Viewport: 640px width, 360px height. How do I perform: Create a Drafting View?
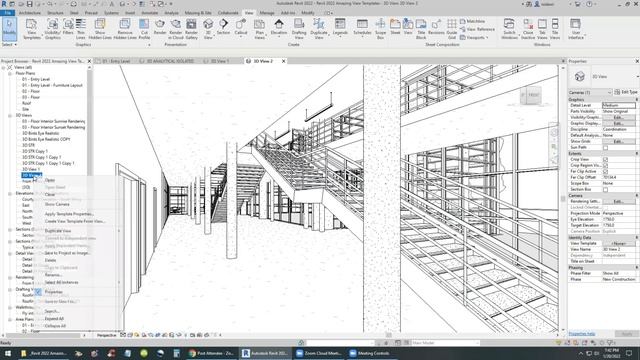point(299,29)
